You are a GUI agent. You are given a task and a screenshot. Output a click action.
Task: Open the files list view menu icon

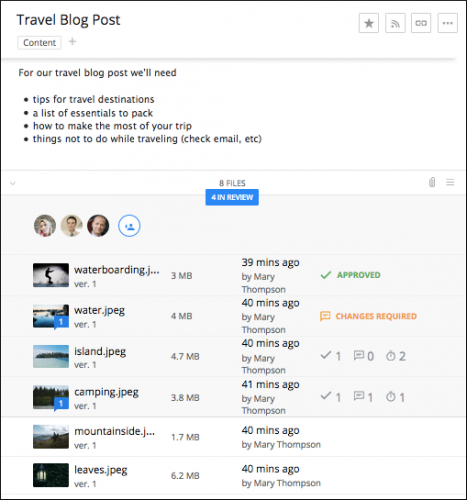[450, 182]
